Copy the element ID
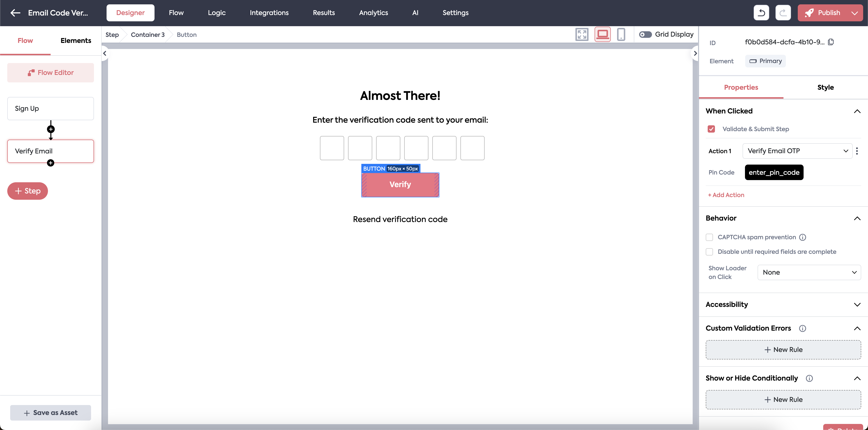Screen dimensions: 868x430 click(831, 42)
